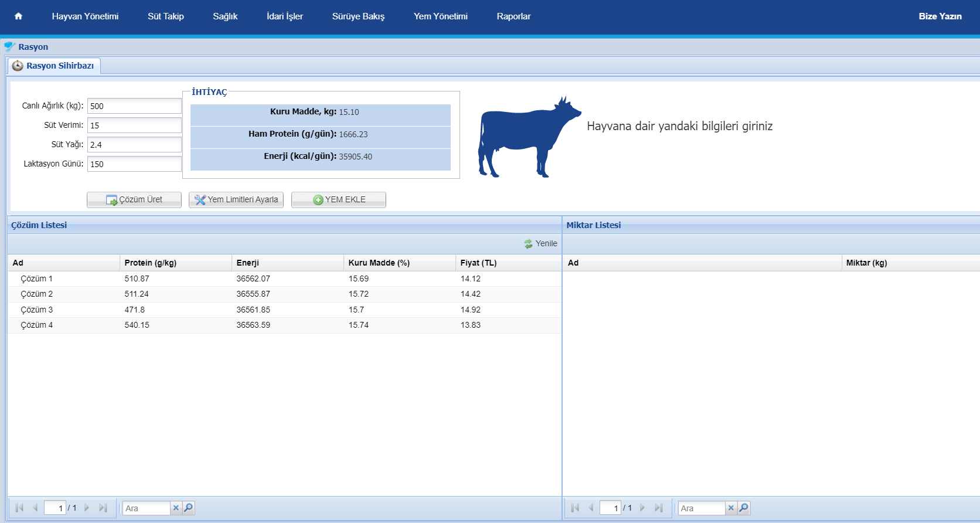
Task: Click price value 13.83
Action: (x=471, y=325)
